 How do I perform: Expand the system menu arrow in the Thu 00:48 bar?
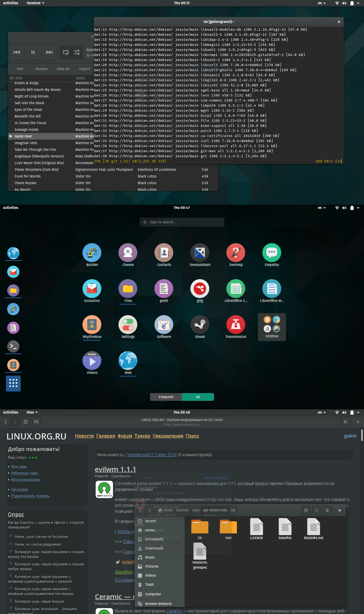click(358, 413)
